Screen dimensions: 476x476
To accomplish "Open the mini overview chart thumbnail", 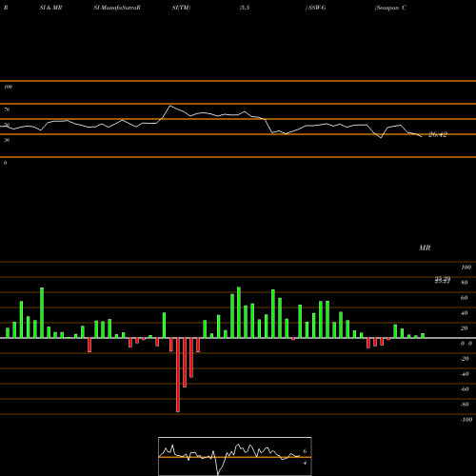I will tap(235, 456).
